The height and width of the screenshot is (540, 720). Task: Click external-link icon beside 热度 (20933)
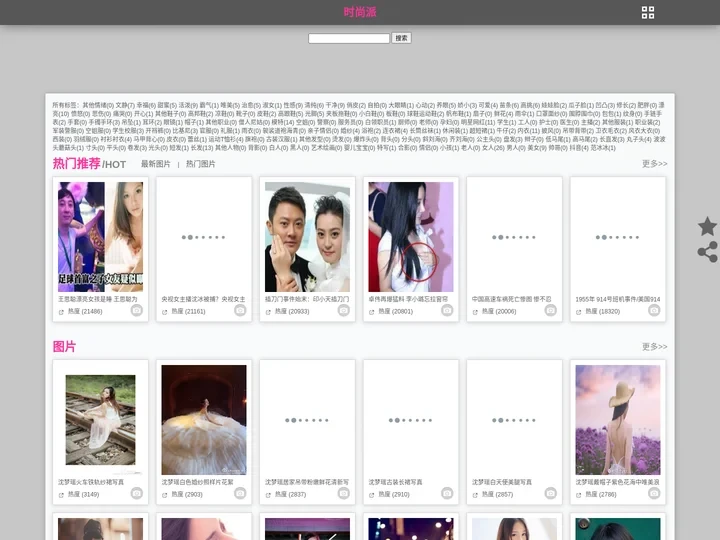(268, 312)
